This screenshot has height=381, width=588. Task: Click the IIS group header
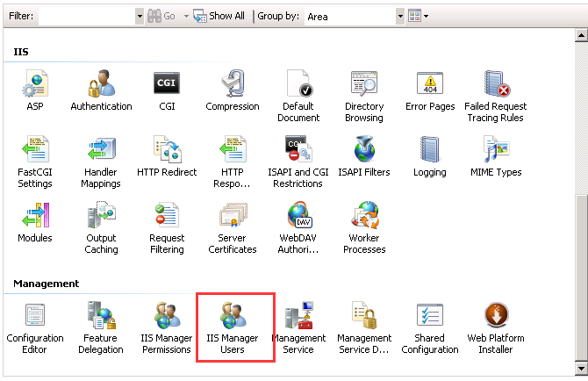coord(21,52)
